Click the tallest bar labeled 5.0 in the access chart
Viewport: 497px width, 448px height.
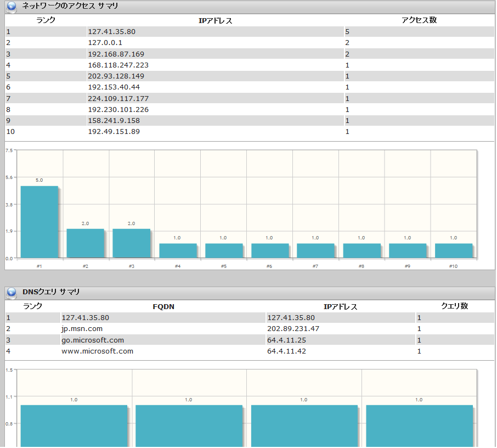coord(39,222)
